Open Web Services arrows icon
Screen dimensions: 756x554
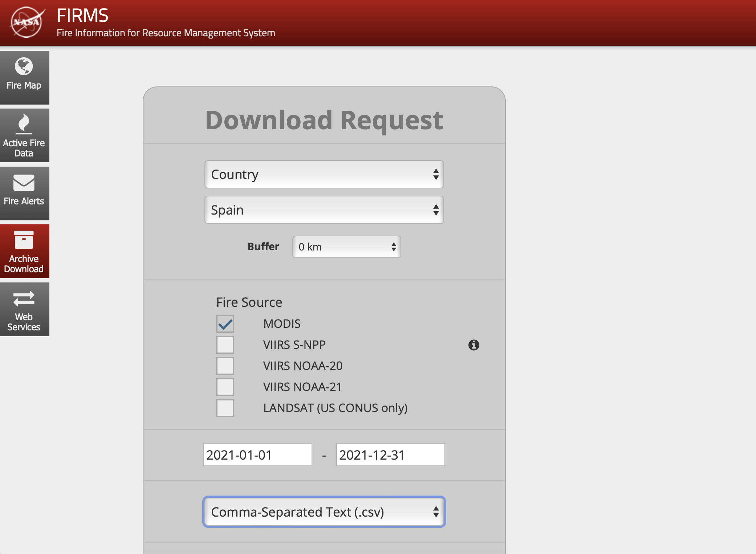tap(24, 299)
